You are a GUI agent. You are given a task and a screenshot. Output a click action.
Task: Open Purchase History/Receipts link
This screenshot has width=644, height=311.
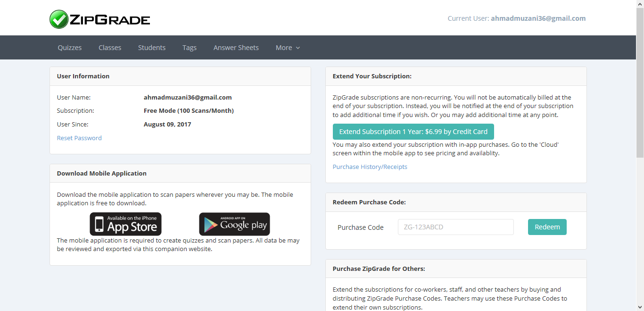(370, 167)
